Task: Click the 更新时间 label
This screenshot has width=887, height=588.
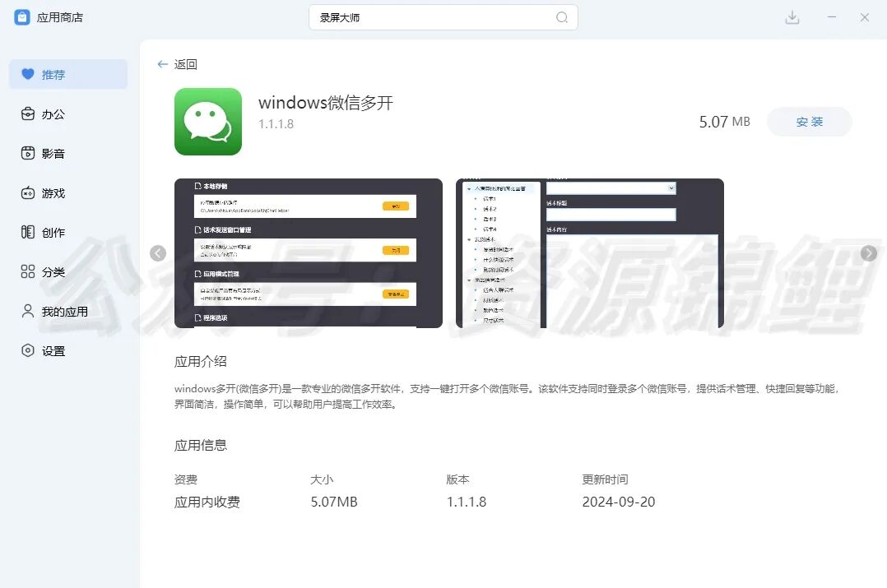Action: click(606, 479)
